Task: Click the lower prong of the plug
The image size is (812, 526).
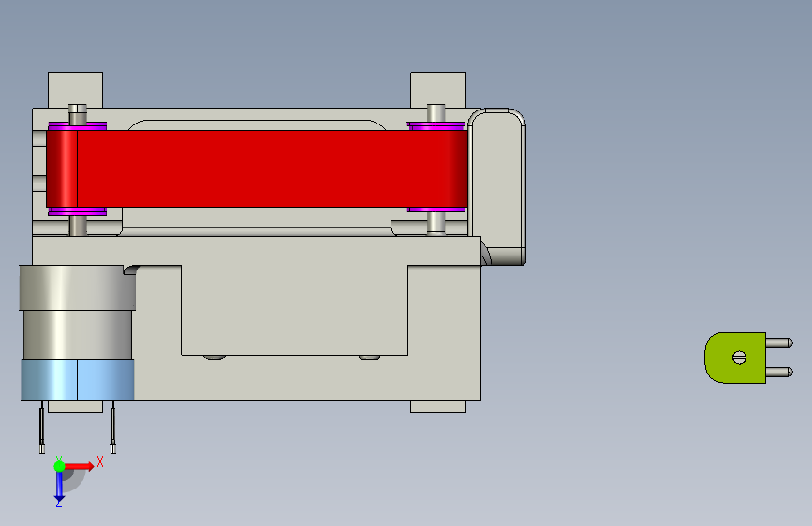Action: [x=779, y=372]
